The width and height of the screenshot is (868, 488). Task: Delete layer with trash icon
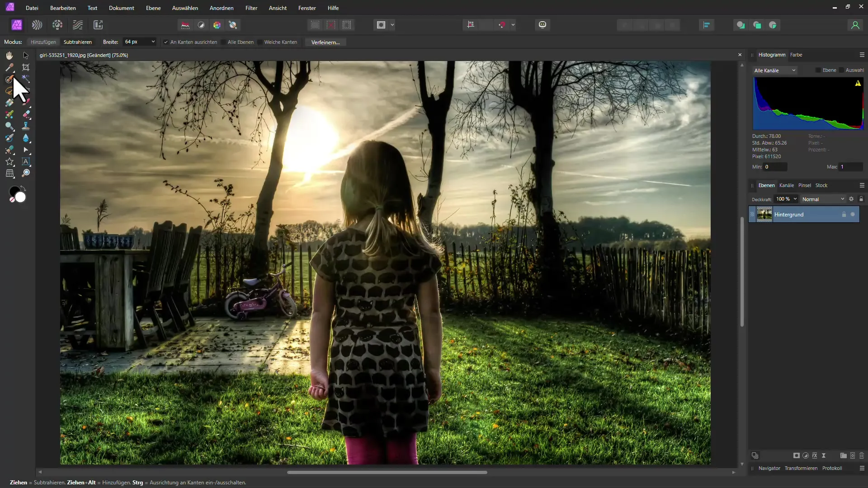point(862,455)
